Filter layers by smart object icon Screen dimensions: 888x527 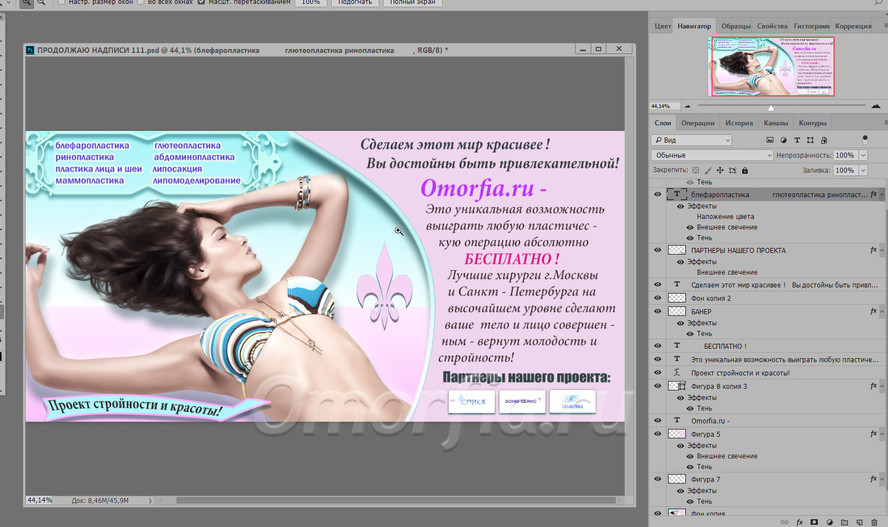click(x=824, y=140)
